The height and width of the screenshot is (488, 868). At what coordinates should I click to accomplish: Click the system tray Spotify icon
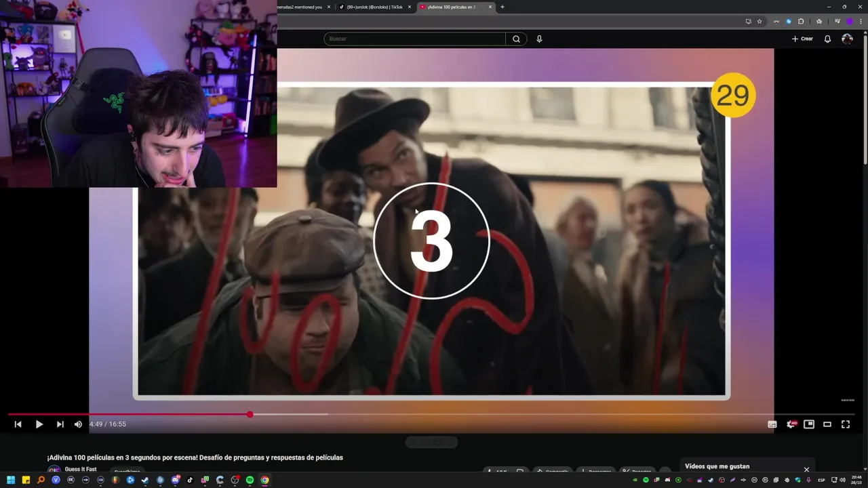[x=646, y=480]
